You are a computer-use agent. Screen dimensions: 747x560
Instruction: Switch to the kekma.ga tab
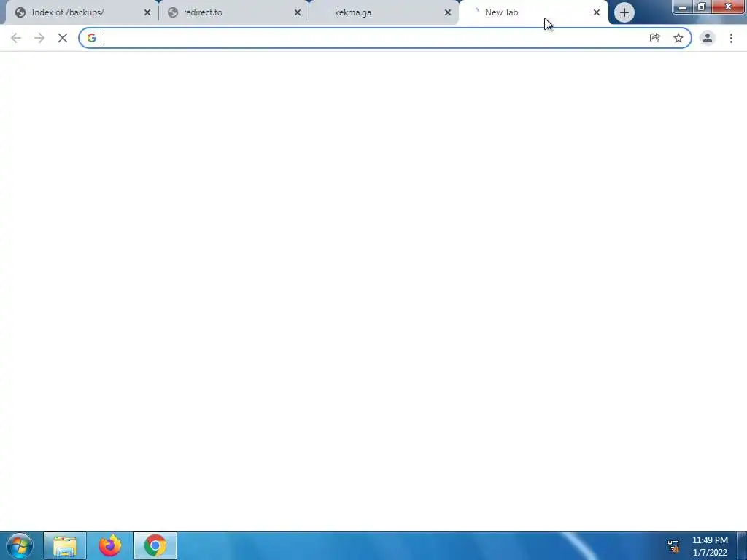tap(384, 12)
